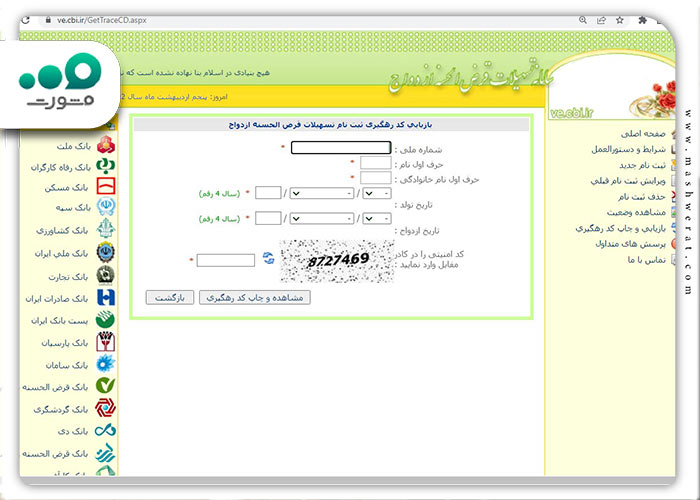Click the Bank Saman logo icon
This screenshot has width=700, height=500.
[106, 364]
